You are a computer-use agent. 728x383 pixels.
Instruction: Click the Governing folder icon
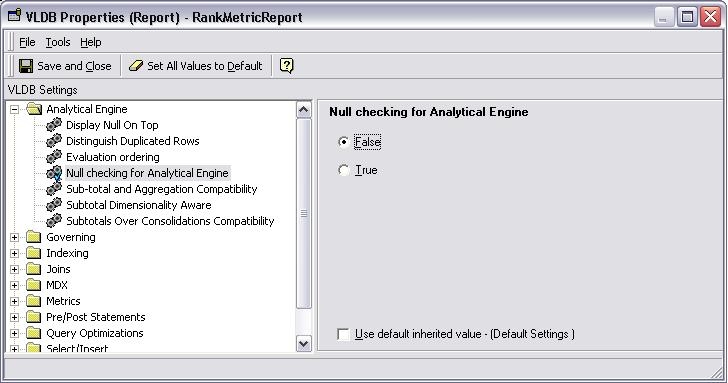(x=34, y=237)
